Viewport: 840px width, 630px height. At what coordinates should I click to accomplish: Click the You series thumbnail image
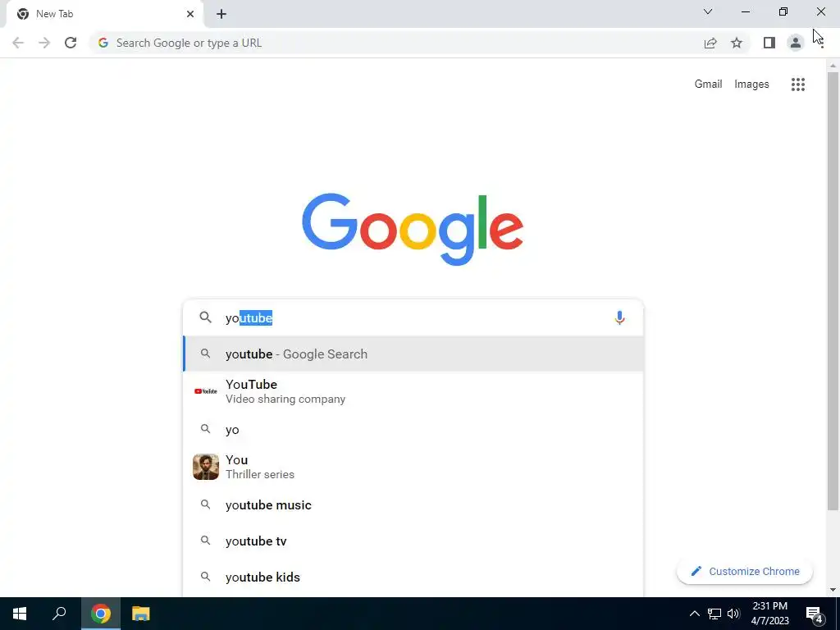point(206,467)
